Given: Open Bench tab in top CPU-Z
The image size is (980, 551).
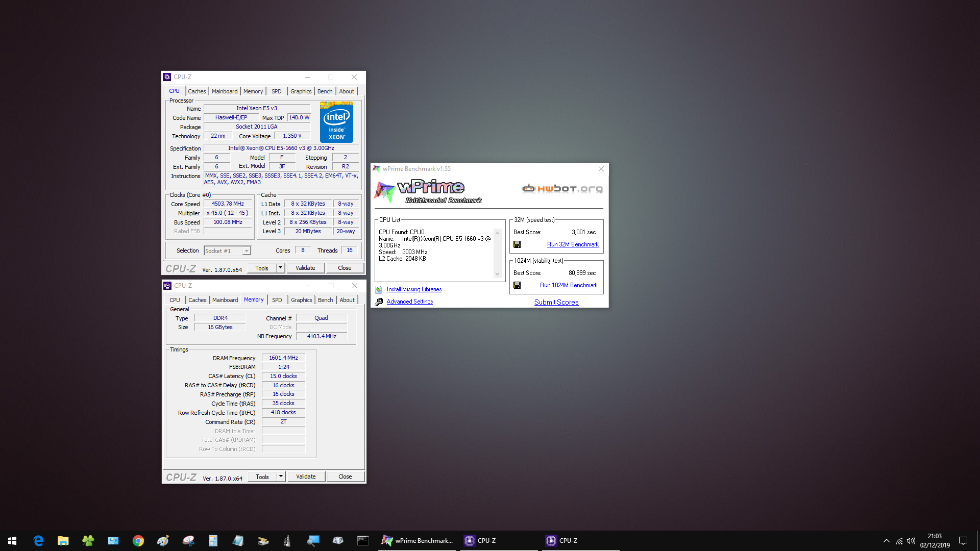Looking at the screenshot, I should tap(325, 91).
